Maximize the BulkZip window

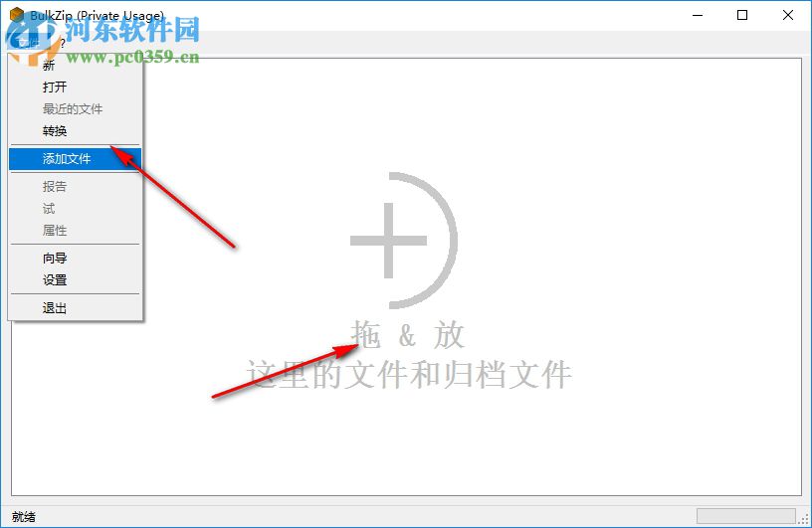point(742,15)
